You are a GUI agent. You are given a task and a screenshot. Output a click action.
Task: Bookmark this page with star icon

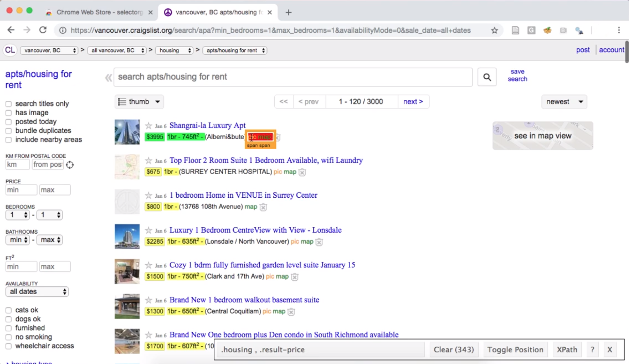coord(495,31)
